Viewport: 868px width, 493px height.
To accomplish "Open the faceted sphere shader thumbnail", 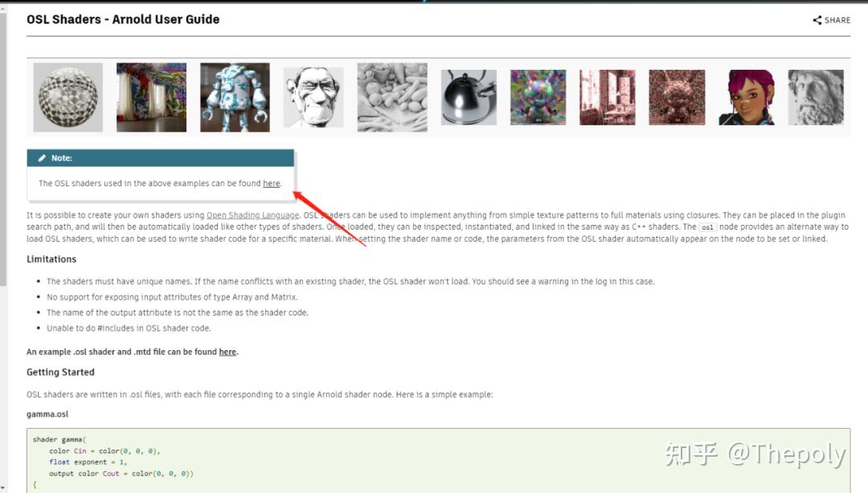I will (x=68, y=97).
